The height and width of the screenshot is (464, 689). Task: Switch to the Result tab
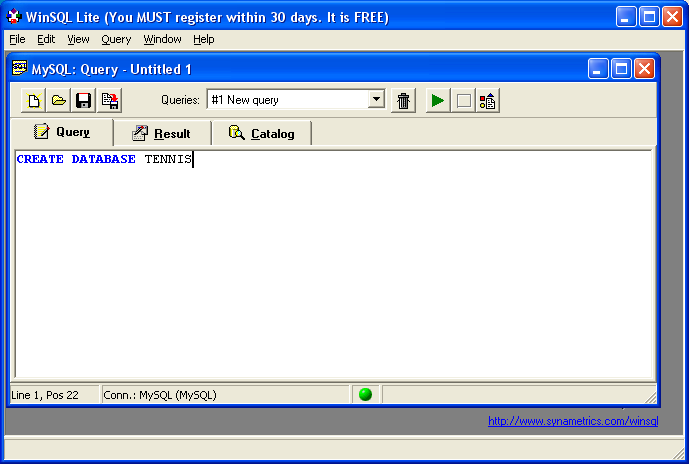pyautogui.click(x=162, y=133)
